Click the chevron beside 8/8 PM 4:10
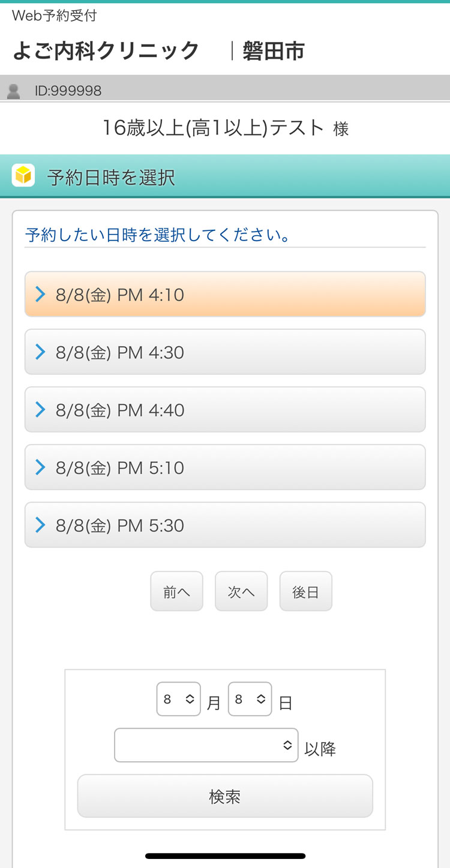450x868 pixels. pyautogui.click(x=40, y=294)
